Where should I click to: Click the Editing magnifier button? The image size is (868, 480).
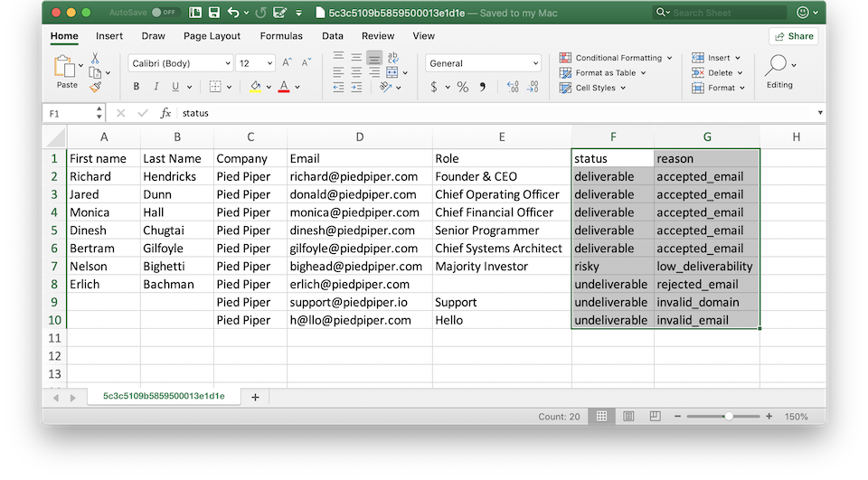[x=779, y=71]
